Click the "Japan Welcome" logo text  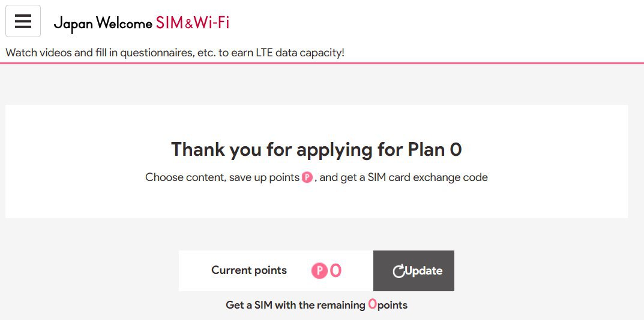tap(103, 24)
